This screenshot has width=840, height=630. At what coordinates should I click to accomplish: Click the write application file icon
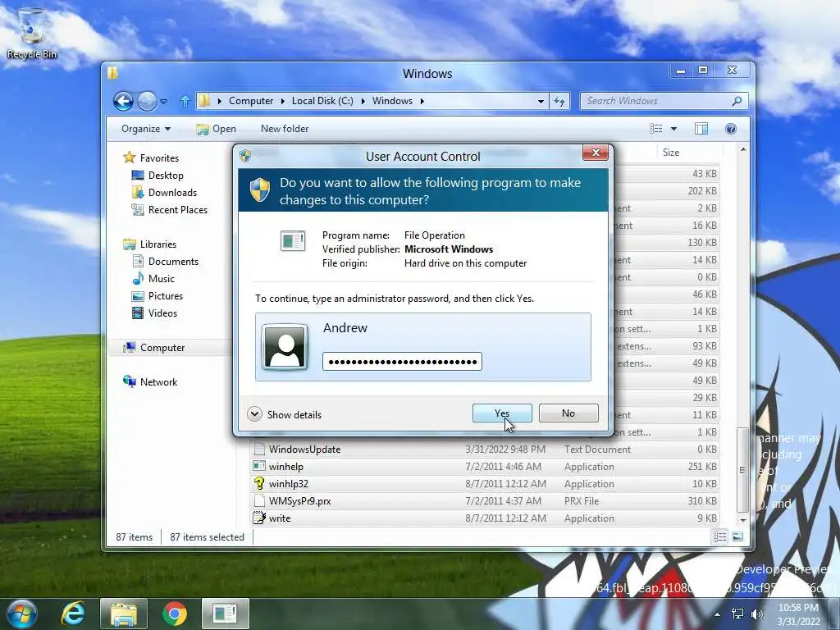[x=259, y=518]
